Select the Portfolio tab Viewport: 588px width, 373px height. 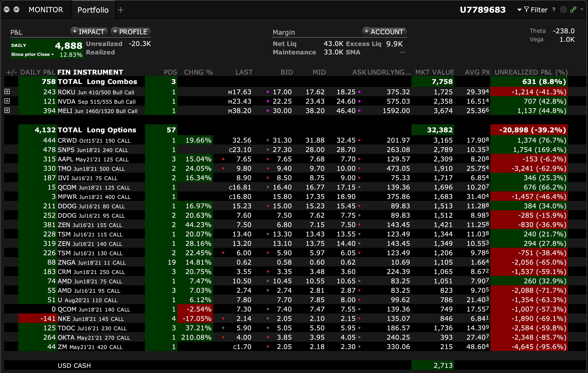point(93,10)
